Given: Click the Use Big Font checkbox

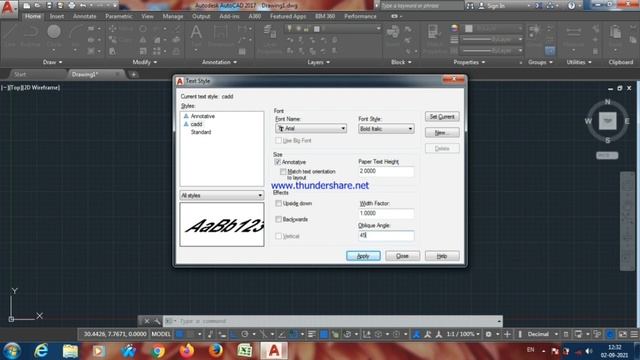Looking at the screenshot, I should (x=278, y=140).
